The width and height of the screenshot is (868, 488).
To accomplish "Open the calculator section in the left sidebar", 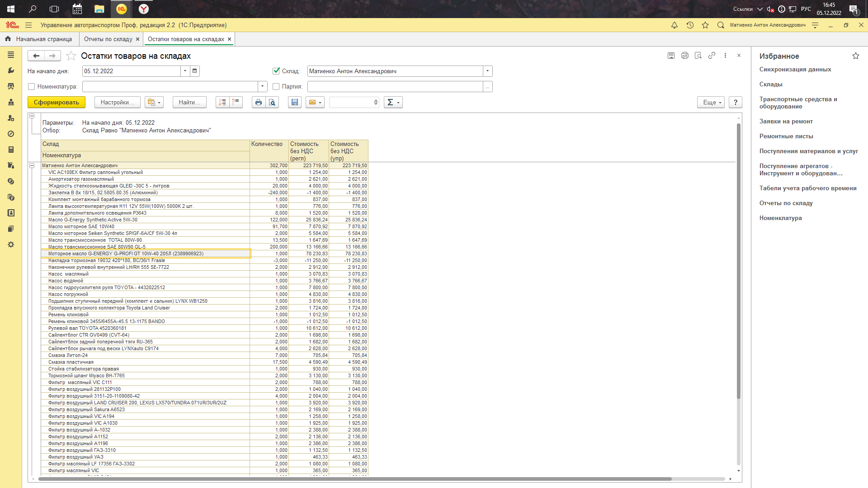I will click(11, 150).
